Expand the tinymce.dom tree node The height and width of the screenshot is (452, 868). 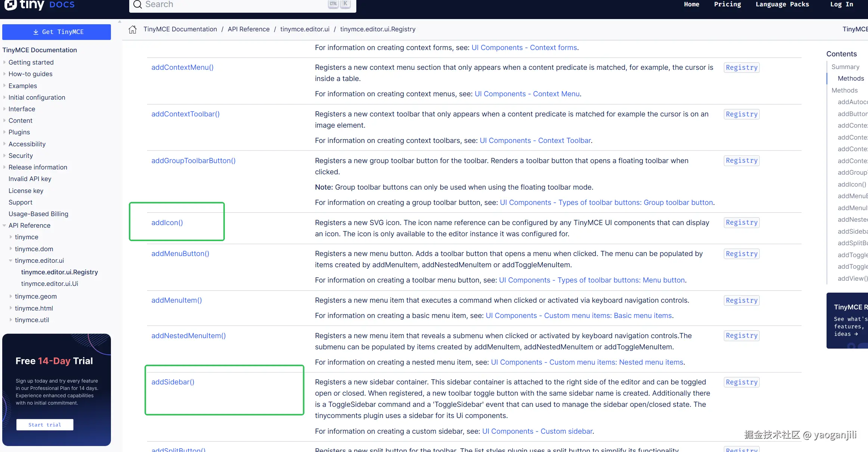(x=11, y=249)
